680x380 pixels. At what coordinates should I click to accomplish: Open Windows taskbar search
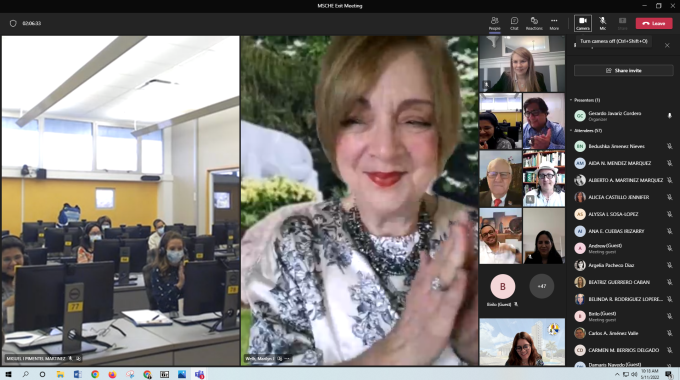pos(25,374)
